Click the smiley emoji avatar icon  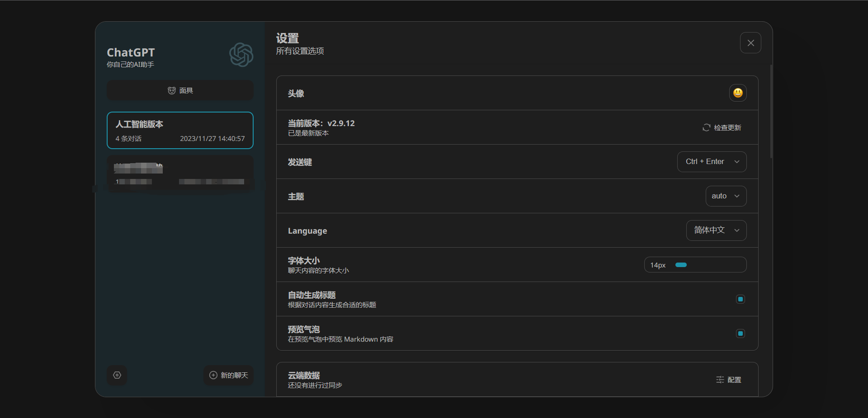[738, 93]
